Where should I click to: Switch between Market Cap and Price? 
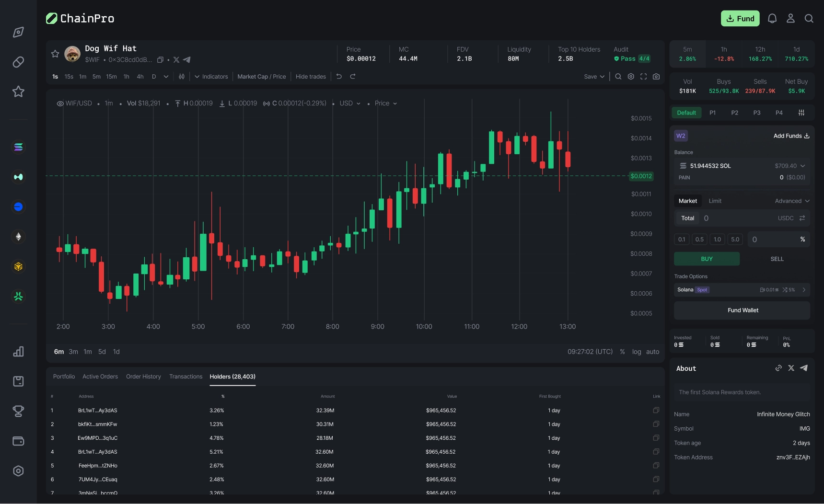click(x=261, y=77)
